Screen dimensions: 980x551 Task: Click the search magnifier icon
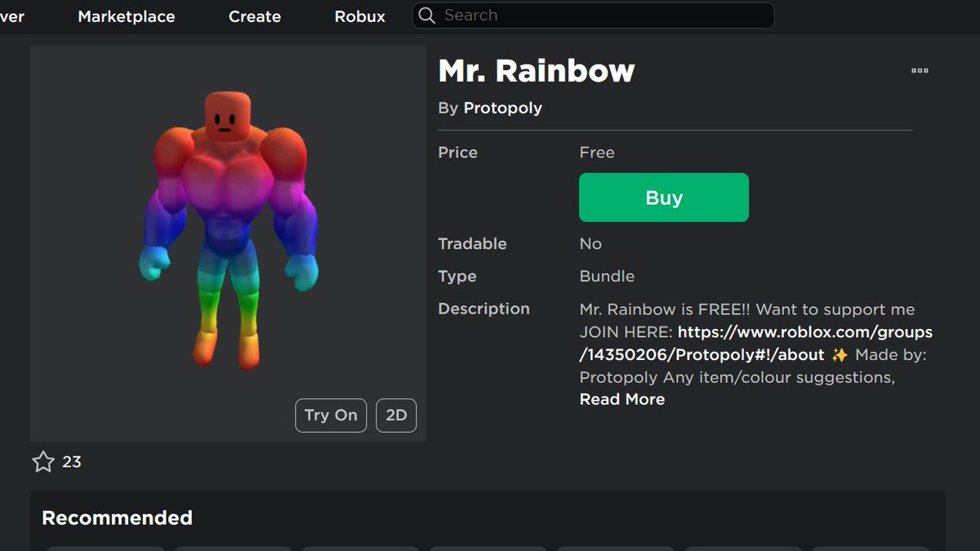coord(426,16)
